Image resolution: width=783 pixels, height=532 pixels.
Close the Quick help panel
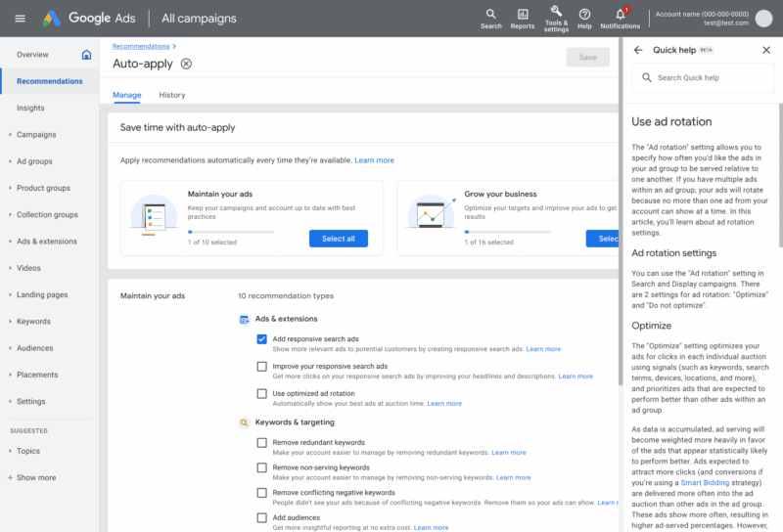pos(766,50)
